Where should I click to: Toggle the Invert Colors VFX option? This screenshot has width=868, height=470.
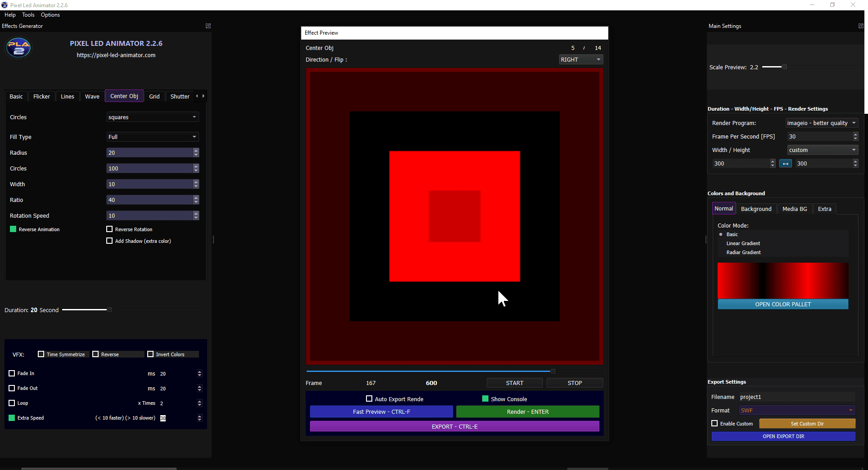151,354
